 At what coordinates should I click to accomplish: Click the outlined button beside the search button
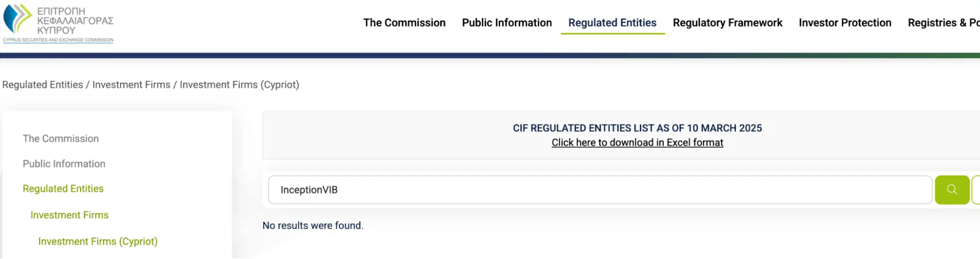pos(976,189)
